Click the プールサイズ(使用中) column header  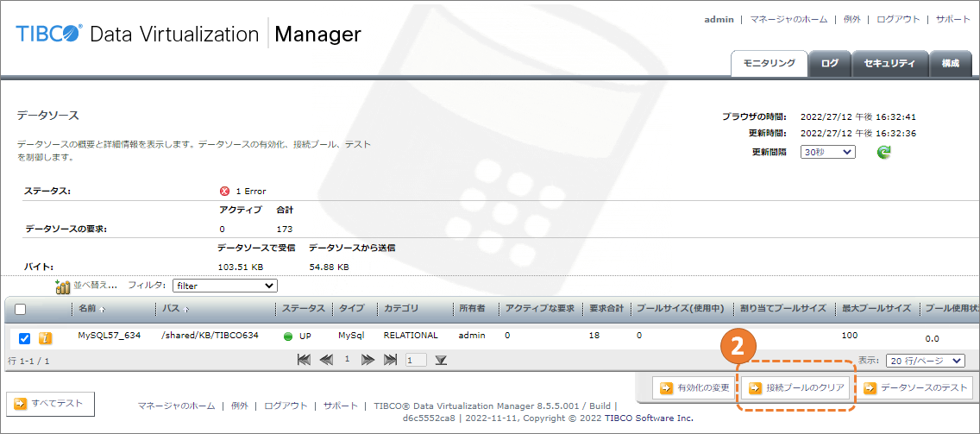[681, 309]
